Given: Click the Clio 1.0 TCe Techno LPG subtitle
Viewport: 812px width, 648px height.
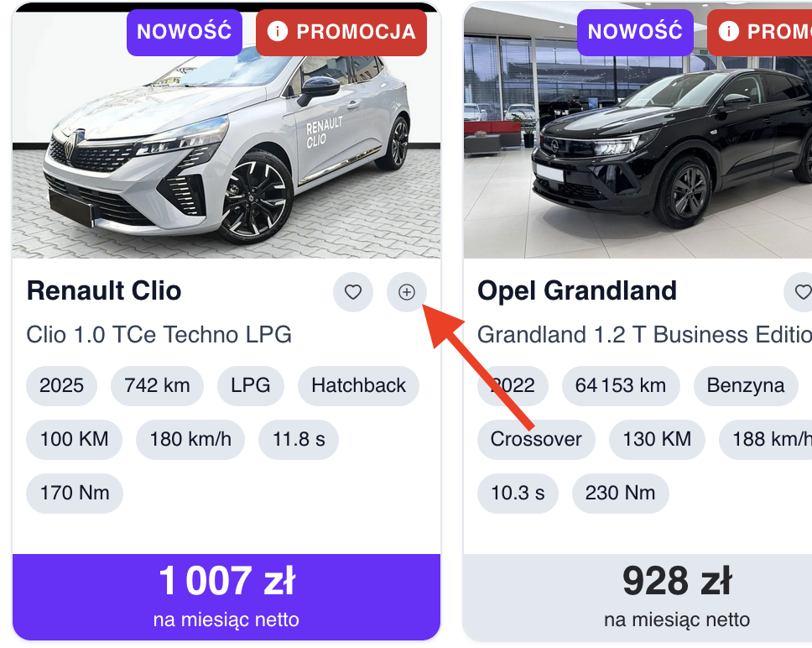Looking at the screenshot, I should click(159, 335).
